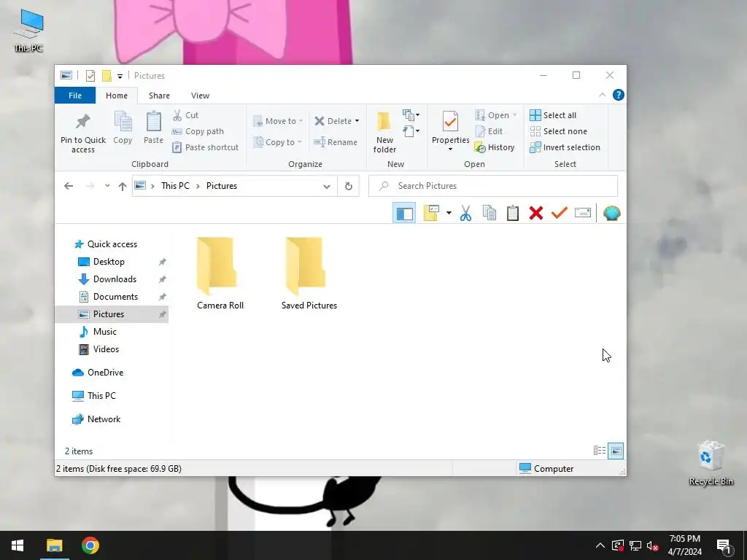Click Select all

[x=553, y=115]
